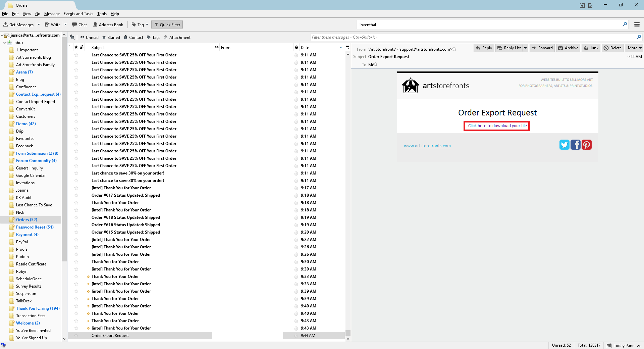Star the Order #617 Status Updated message
This screenshot has height=349, width=644.
click(x=76, y=195)
